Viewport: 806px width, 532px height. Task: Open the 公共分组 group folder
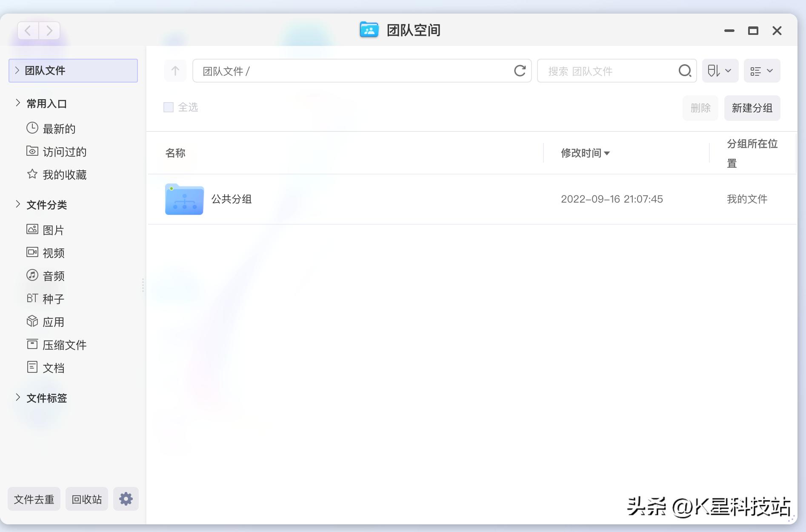tap(232, 199)
